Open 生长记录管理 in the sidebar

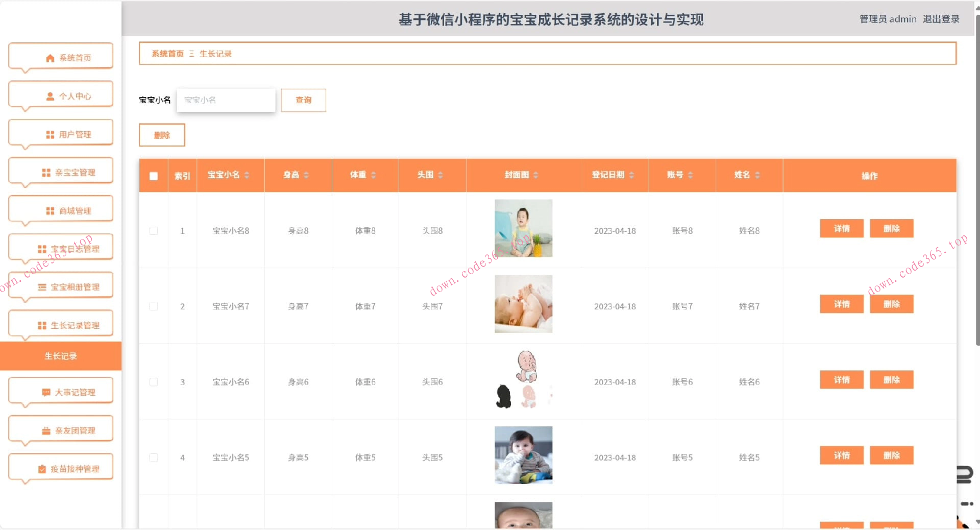[61, 324]
